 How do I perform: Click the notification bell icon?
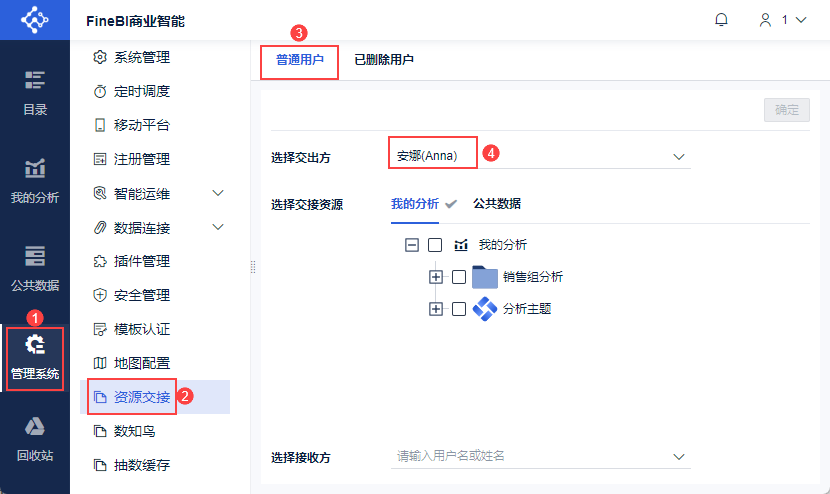point(721,20)
